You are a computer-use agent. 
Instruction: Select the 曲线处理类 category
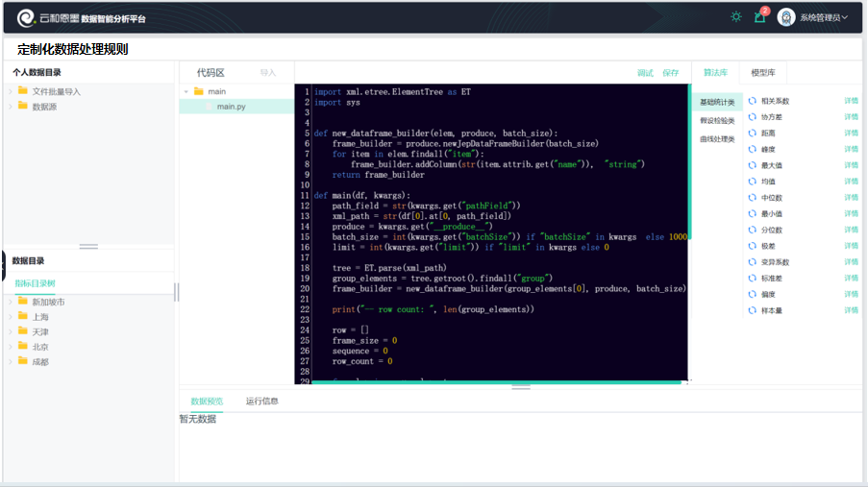(x=717, y=139)
